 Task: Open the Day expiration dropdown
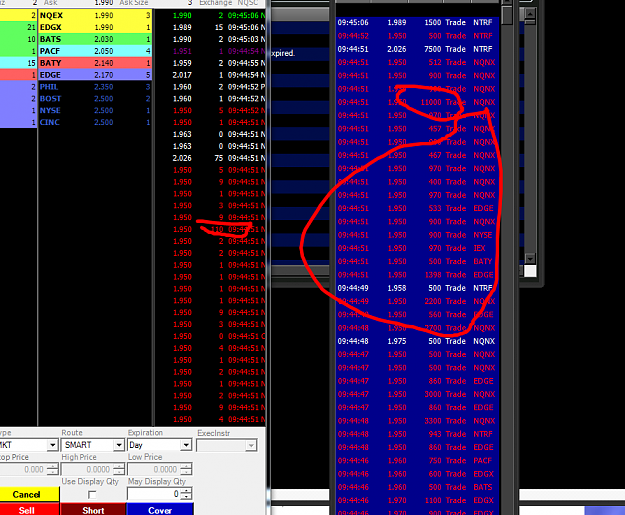186,445
